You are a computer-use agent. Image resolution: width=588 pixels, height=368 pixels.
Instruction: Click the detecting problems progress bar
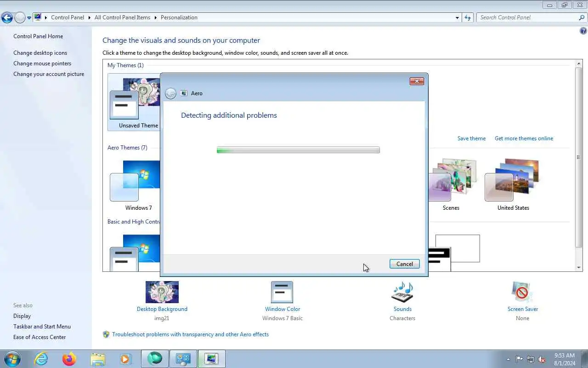(x=298, y=150)
